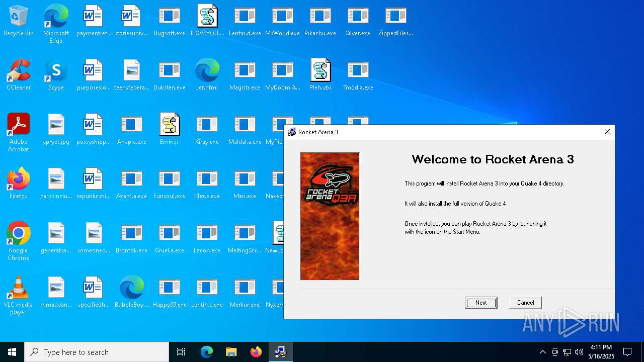
Task: Select the Kiray.exe desktop icon
Action: pos(207,129)
